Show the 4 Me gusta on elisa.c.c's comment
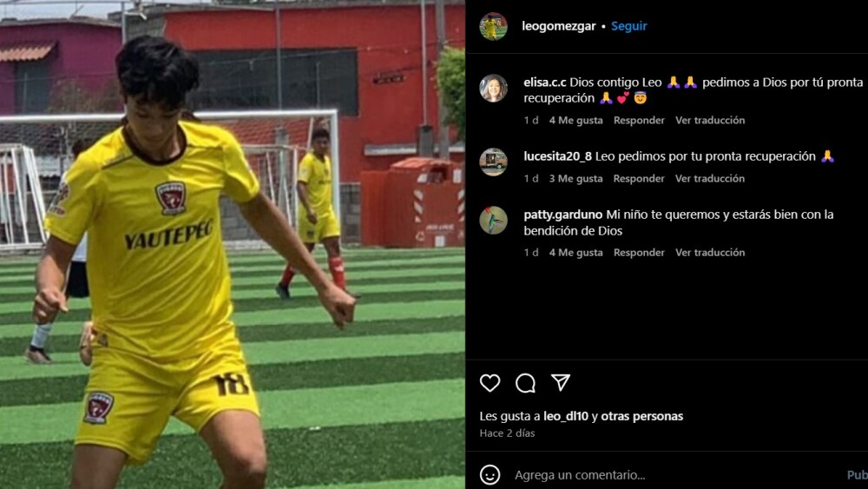The width and height of the screenshot is (868, 489). [x=575, y=120]
